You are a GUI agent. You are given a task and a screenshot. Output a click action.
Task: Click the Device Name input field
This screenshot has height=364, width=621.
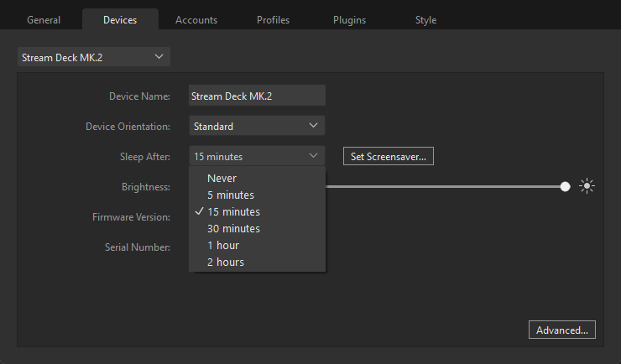click(x=257, y=96)
